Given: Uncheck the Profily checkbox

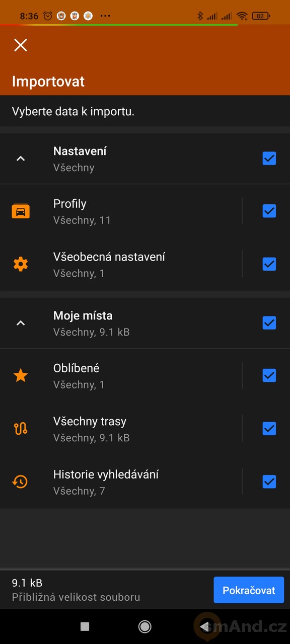Looking at the screenshot, I should (269, 211).
